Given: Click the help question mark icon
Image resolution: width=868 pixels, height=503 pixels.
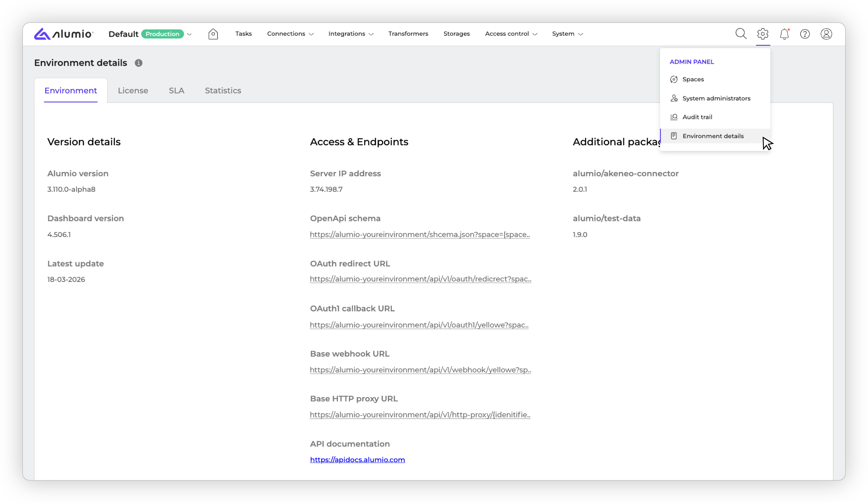Looking at the screenshot, I should pos(805,34).
